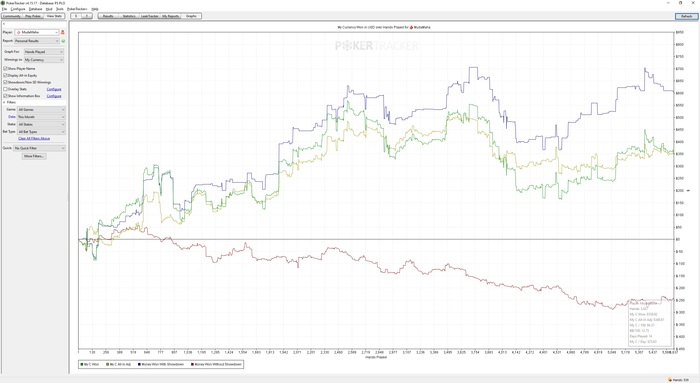Open the Game filter dropdown

pyautogui.click(x=42, y=110)
